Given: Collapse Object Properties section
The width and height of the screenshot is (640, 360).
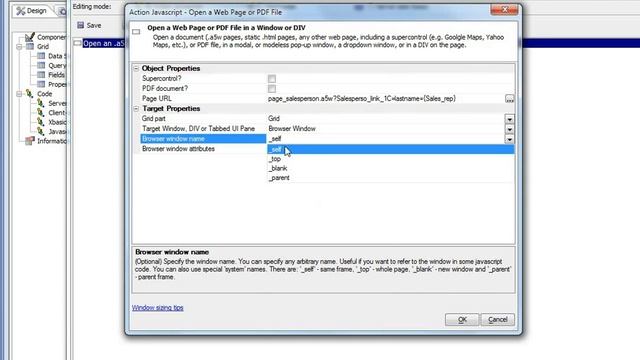Looking at the screenshot, I should coord(136,68).
